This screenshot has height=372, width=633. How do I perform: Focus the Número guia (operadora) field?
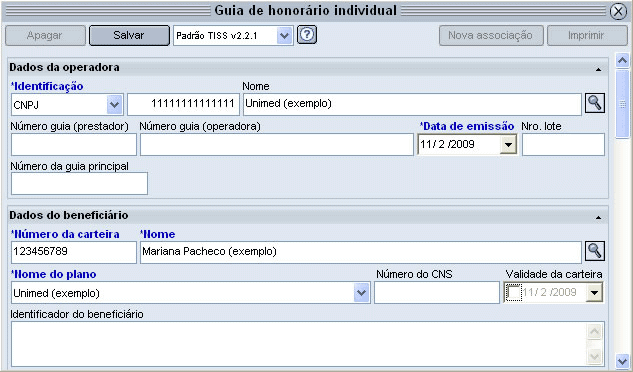coord(277,145)
